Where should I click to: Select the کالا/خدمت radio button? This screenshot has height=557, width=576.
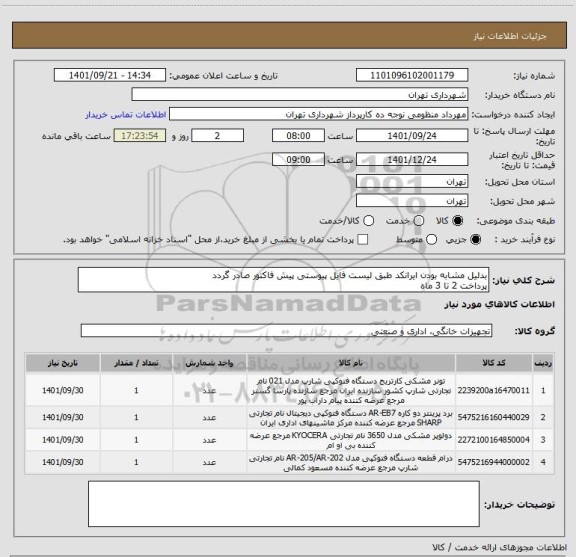point(368,221)
